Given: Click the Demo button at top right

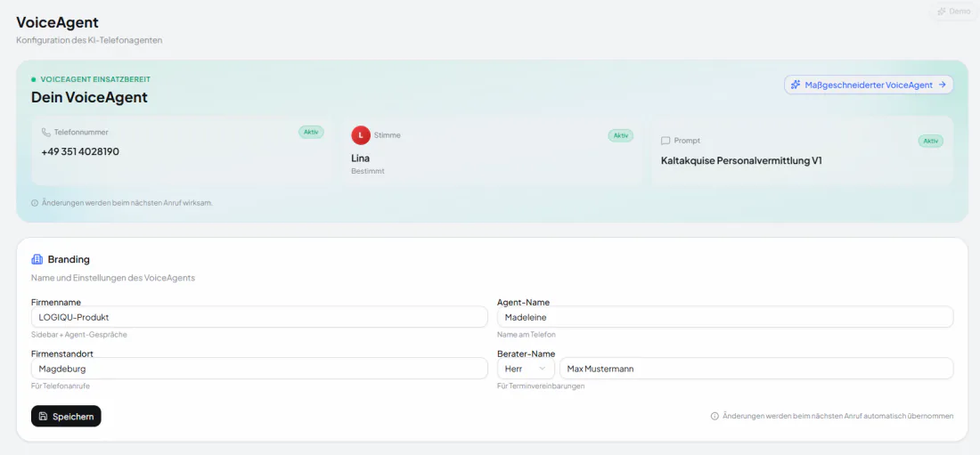Looking at the screenshot, I should coord(954,12).
